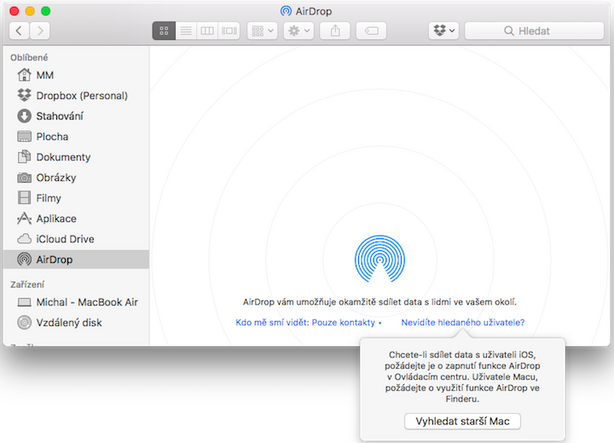This screenshot has height=443, width=614.
Task: Open the Obrázky folder
Action: click(x=76, y=177)
